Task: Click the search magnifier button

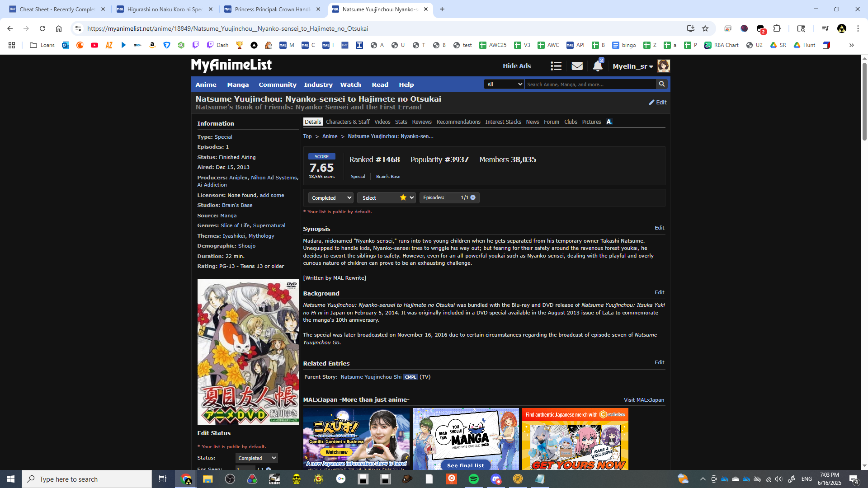Action: coord(662,84)
